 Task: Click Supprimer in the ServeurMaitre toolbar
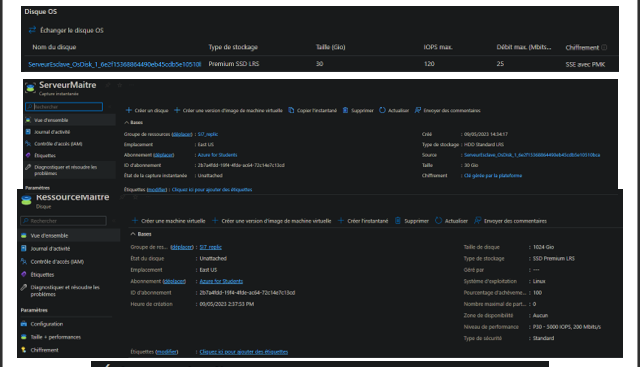pos(358,110)
